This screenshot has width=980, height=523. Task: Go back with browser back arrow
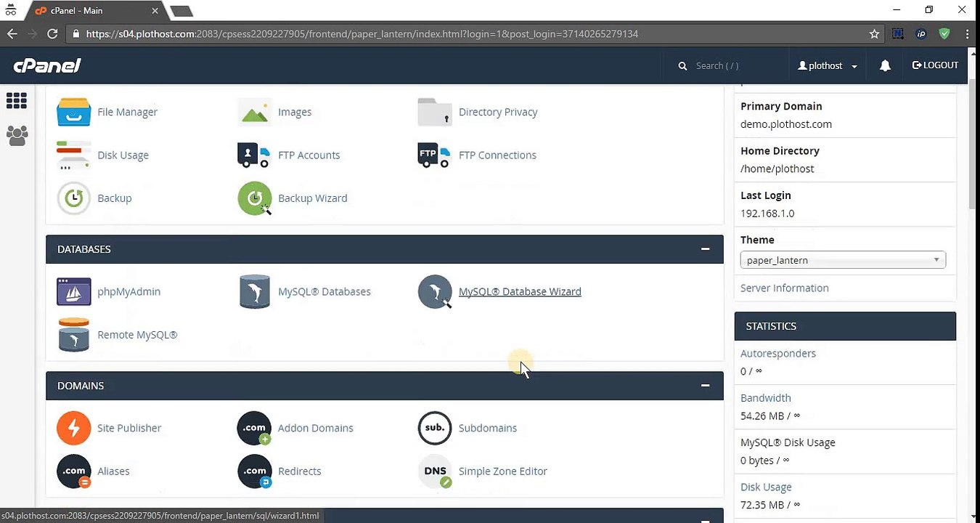tap(12, 33)
